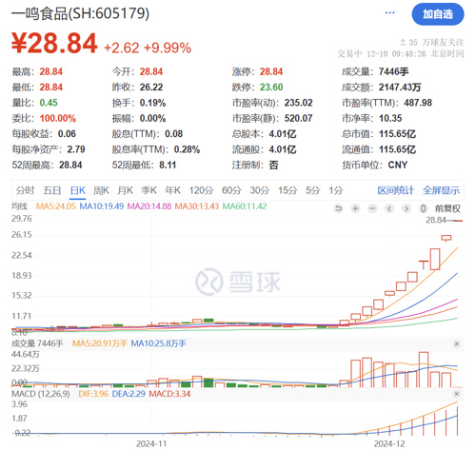Click the +9.99% change percentage
The width and height of the screenshot is (476, 450).
[x=168, y=48]
